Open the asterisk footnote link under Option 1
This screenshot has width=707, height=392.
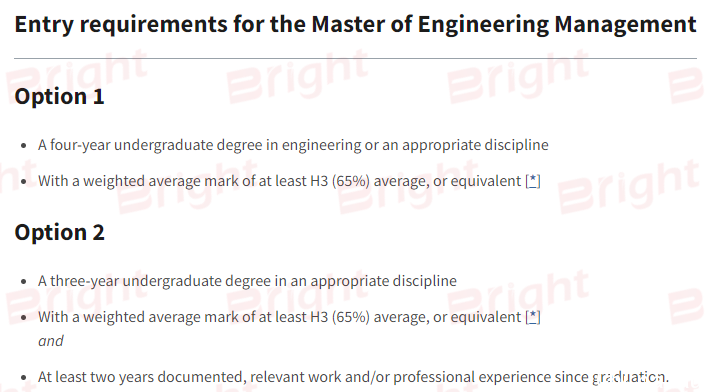click(x=533, y=181)
